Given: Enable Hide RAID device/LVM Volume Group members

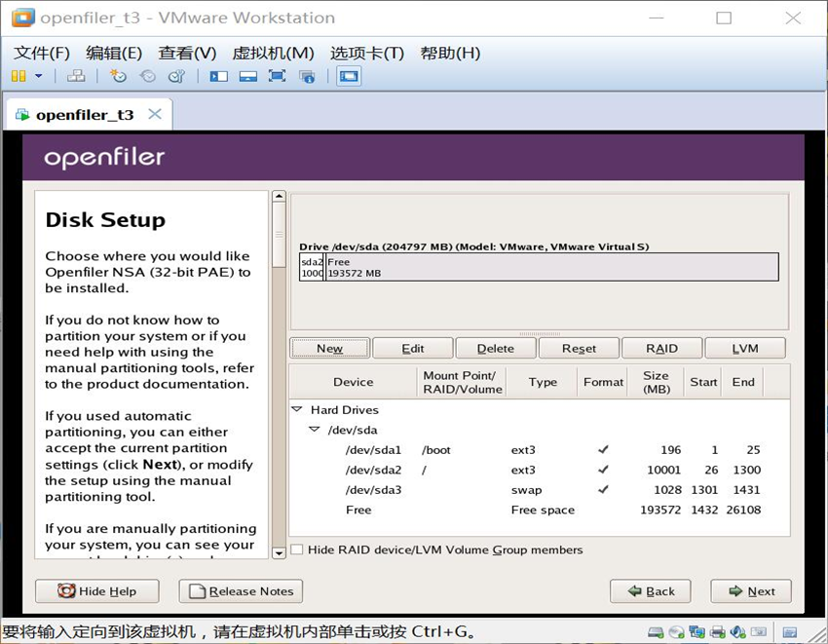Looking at the screenshot, I should click(297, 549).
